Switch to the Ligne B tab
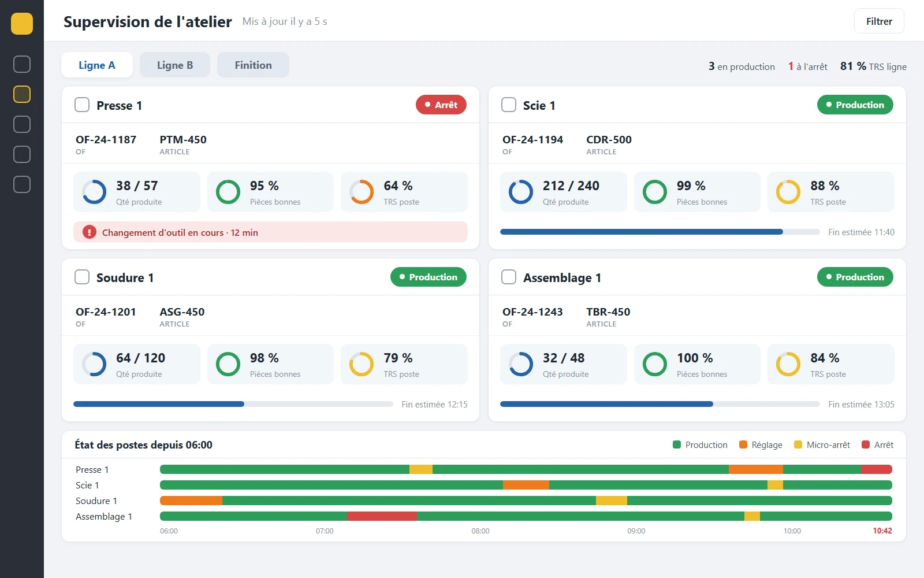 (x=175, y=65)
